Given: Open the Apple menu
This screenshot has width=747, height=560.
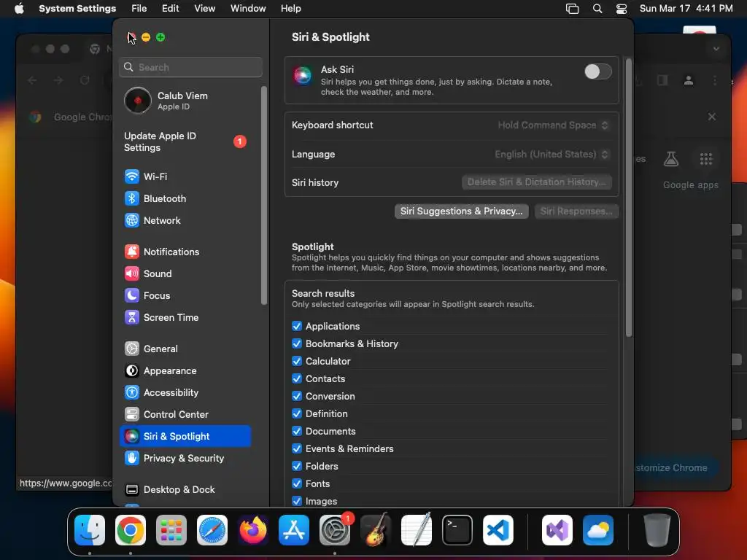Looking at the screenshot, I should (x=19, y=9).
